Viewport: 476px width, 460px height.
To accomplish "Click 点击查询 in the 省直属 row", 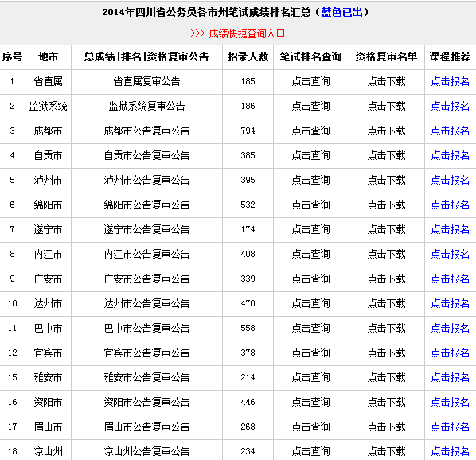I will [x=311, y=81].
